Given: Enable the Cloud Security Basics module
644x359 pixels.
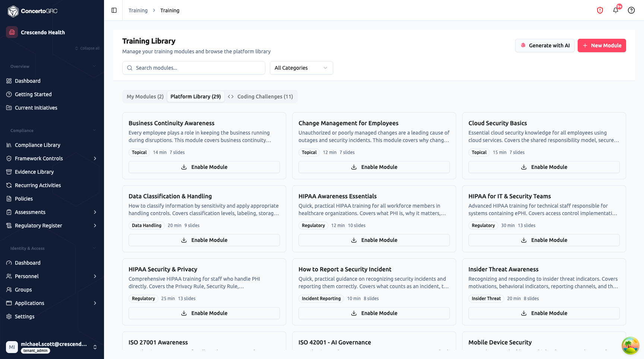Looking at the screenshot, I should click(544, 167).
